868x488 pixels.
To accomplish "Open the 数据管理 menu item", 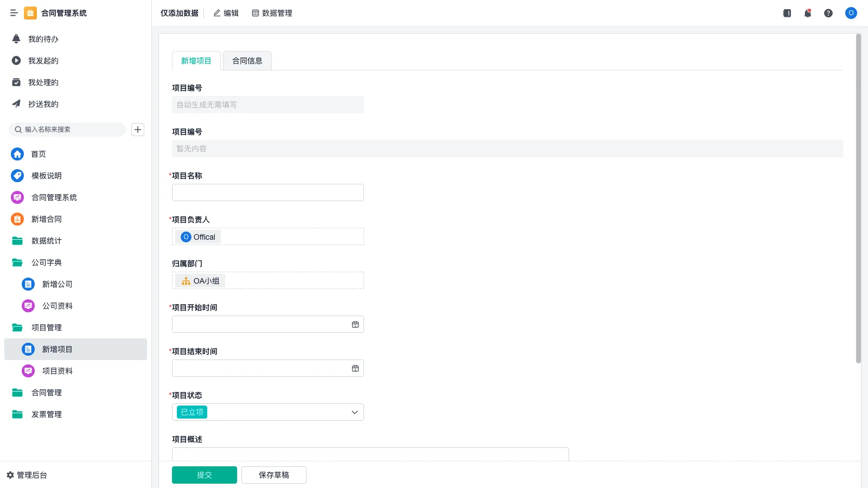I will 272,13.
